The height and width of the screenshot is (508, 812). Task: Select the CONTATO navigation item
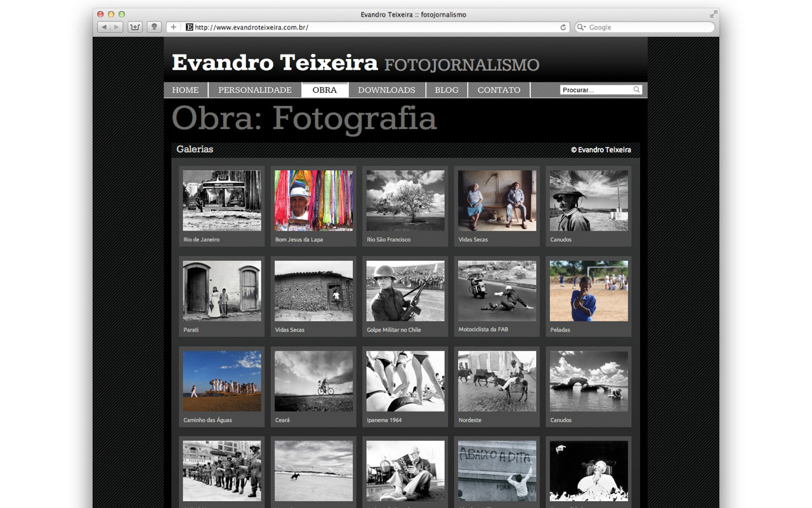click(499, 90)
